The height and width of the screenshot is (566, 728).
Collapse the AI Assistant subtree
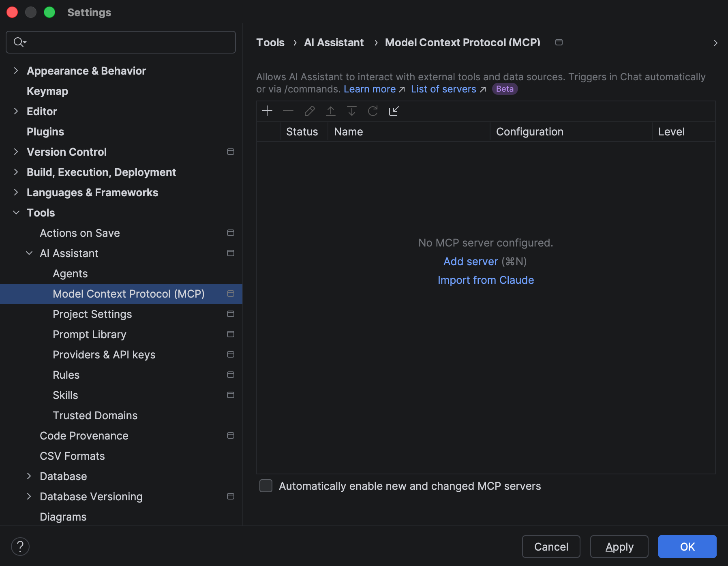[29, 253]
